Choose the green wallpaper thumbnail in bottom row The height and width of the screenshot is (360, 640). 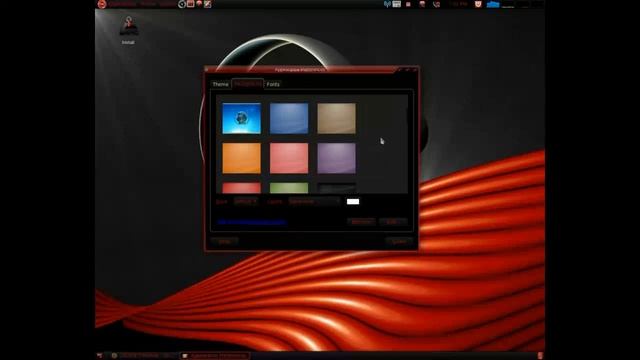click(289, 188)
